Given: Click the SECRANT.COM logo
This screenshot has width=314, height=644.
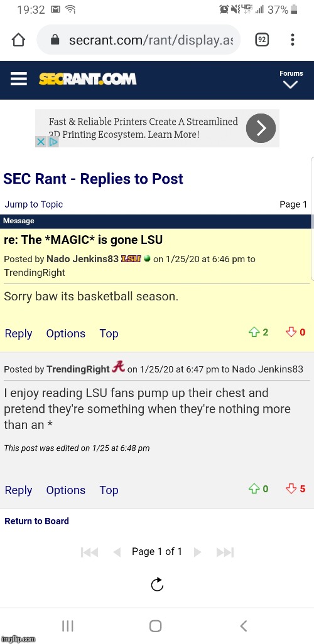Looking at the screenshot, I should point(88,79).
